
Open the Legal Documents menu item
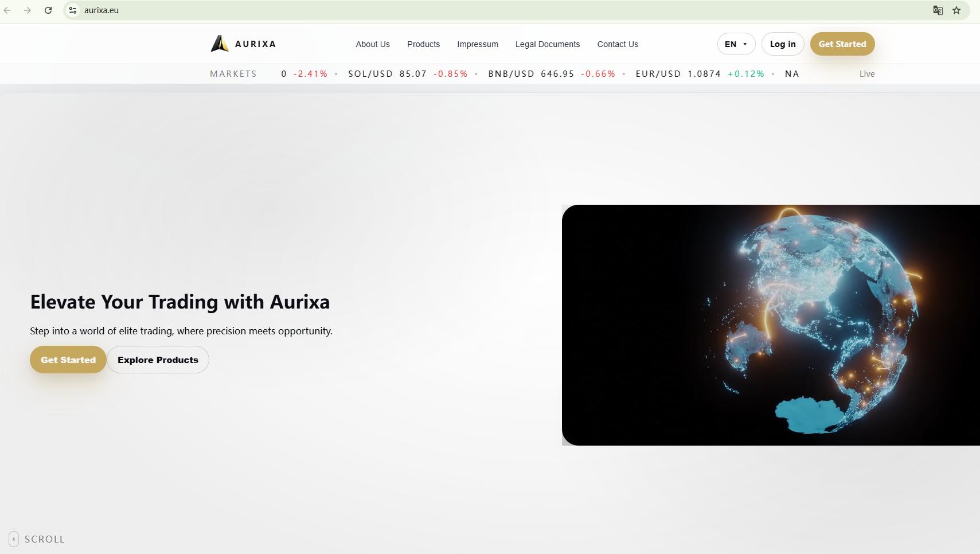coord(548,44)
